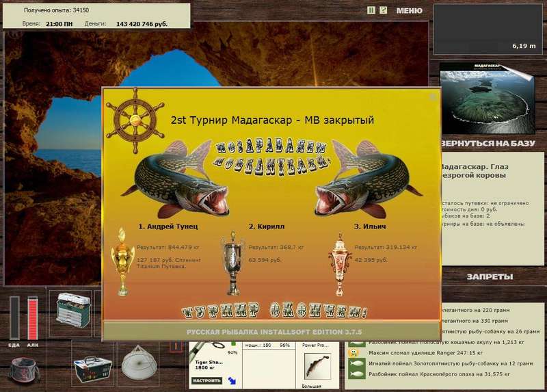Click Получено опыта: 34150 text
Image resolution: width=547 pixels, height=392 pixels.
[x=56, y=10]
